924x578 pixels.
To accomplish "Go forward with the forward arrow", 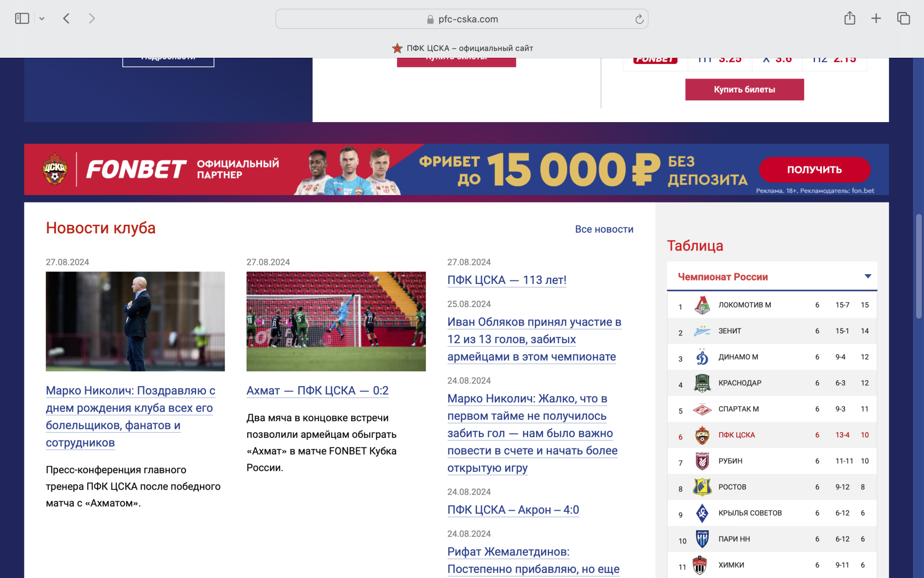I will point(92,18).
